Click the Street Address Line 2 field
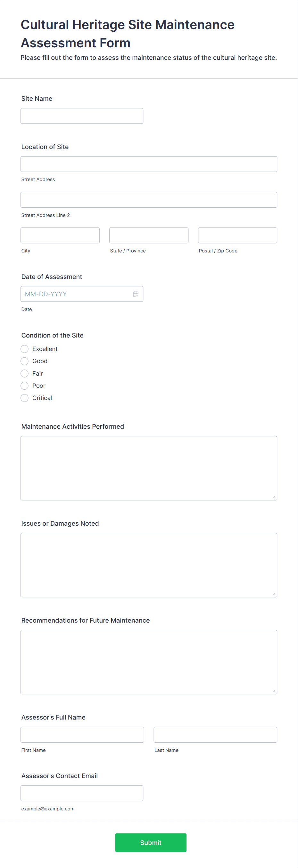Screen dimensions: 298x868 pyautogui.click(x=149, y=200)
